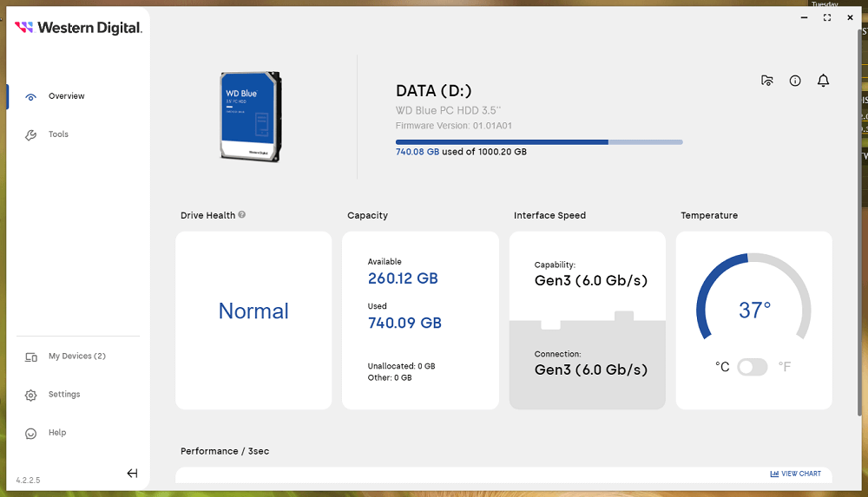Click Drive Health question mark help icon
The height and width of the screenshot is (497, 868).
(x=242, y=215)
